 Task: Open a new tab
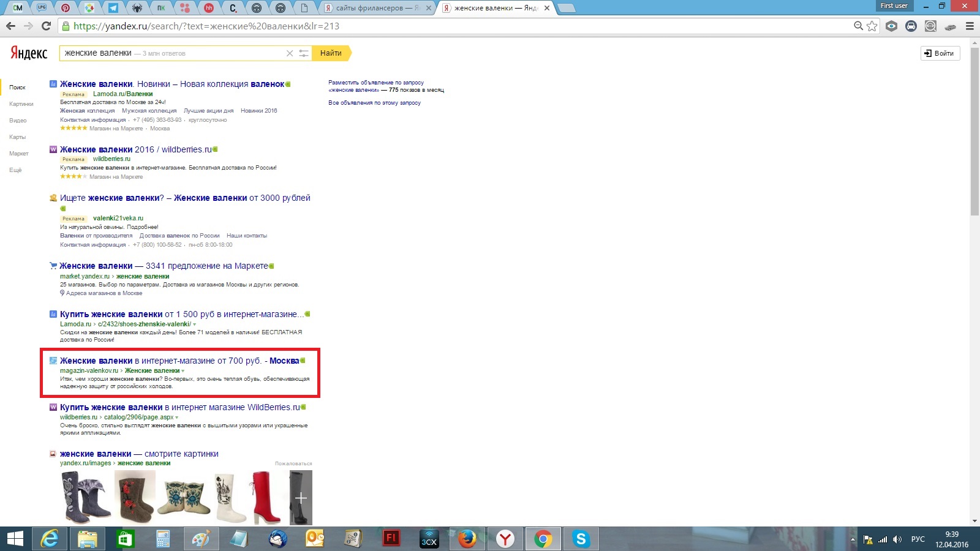click(567, 8)
